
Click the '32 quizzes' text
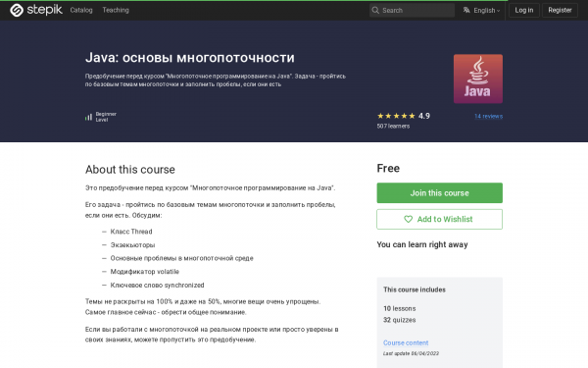coord(400,320)
